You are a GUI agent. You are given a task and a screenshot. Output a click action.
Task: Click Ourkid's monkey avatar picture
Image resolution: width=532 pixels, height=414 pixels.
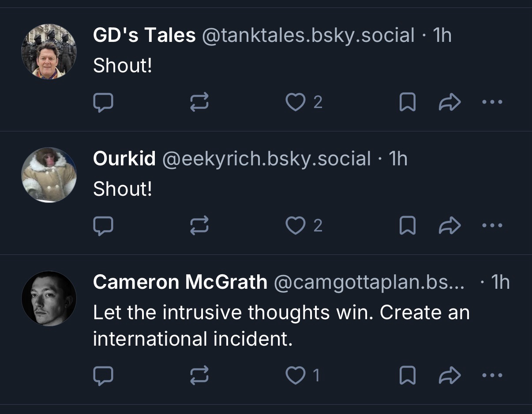(49, 175)
